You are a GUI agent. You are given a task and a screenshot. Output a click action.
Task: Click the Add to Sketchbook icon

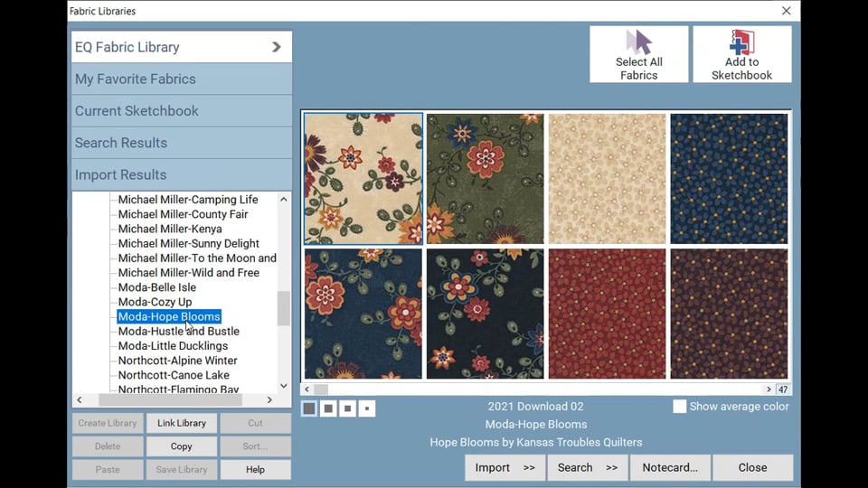click(x=741, y=54)
